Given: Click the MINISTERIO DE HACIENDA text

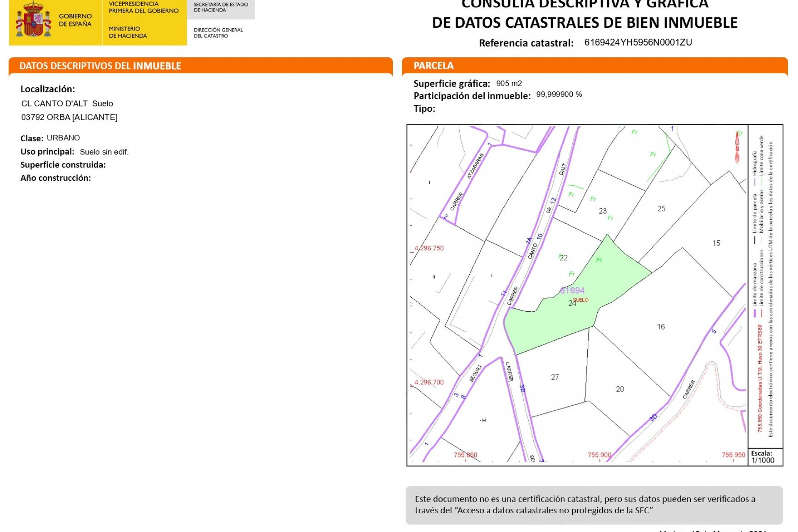Looking at the screenshot, I should [x=128, y=32].
